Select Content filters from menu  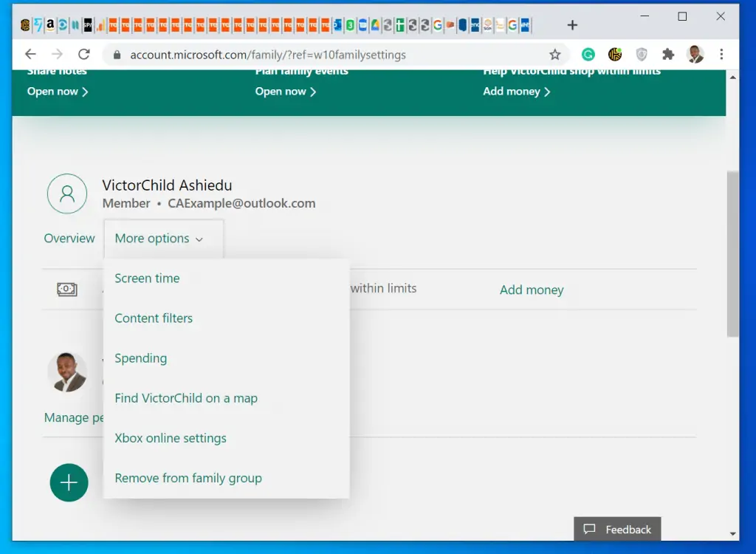tap(154, 318)
